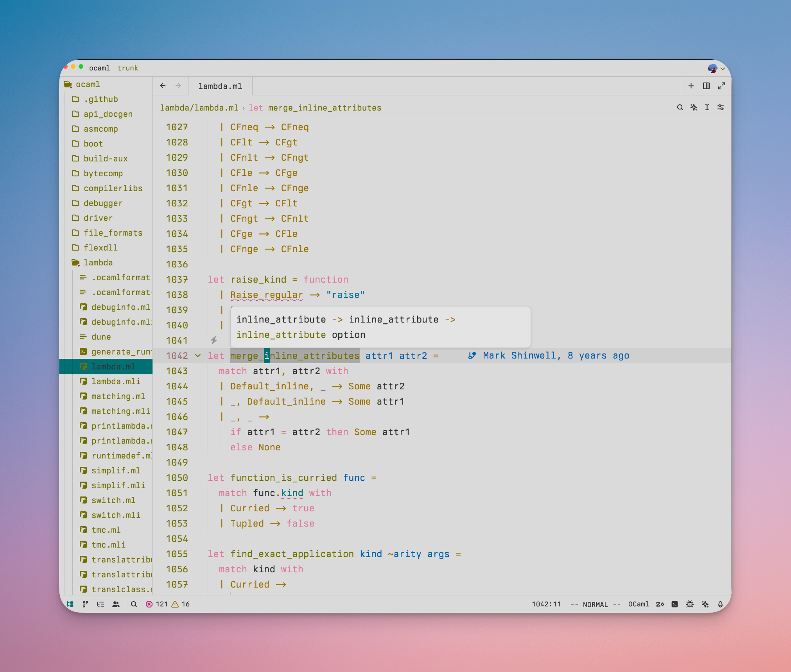Open buffer search magnifier in breadcrumb toolbar
Image resolution: width=791 pixels, height=672 pixels.
click(680, 108)
